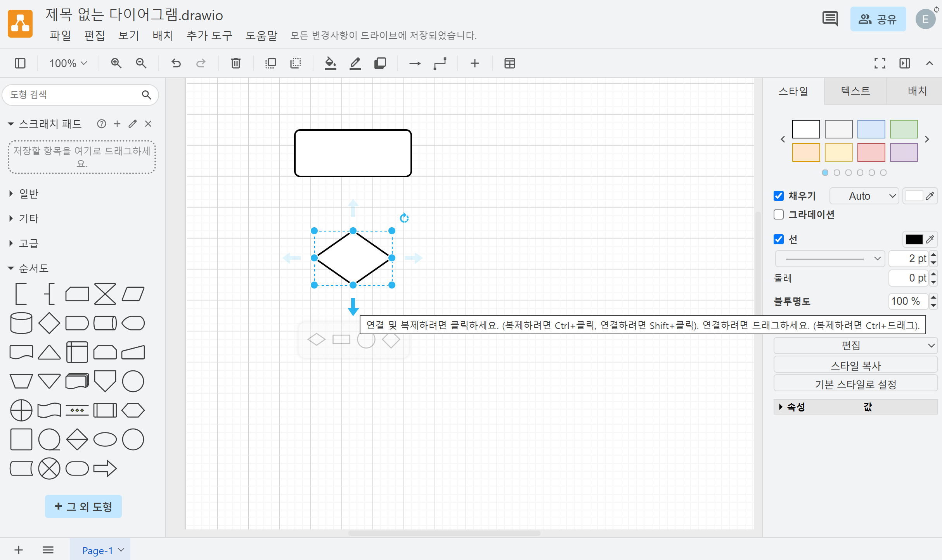Select the blue style color swatch
This screenshot has height=560, width=942.
(871, 129)
